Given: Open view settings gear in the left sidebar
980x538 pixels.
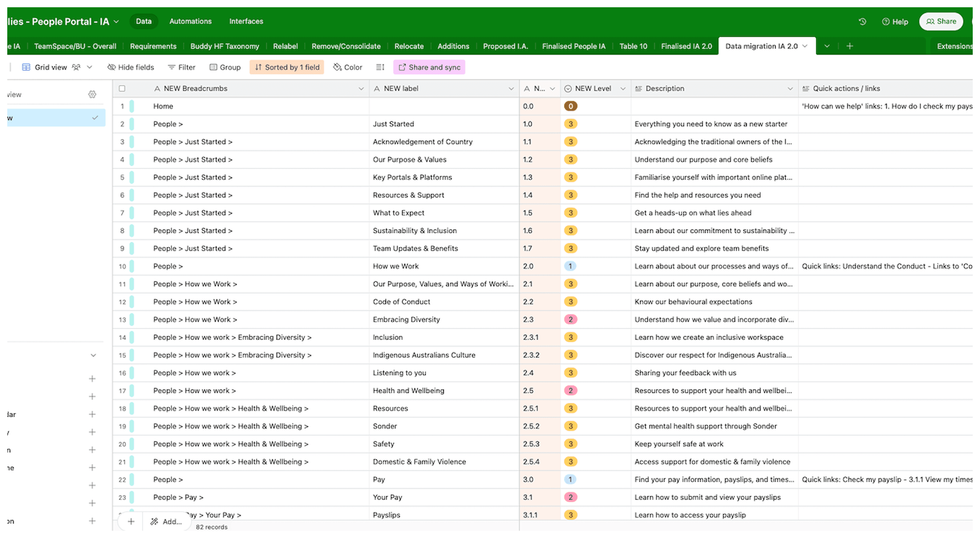Looking at the screenshot, I should (x=93, y=94).
